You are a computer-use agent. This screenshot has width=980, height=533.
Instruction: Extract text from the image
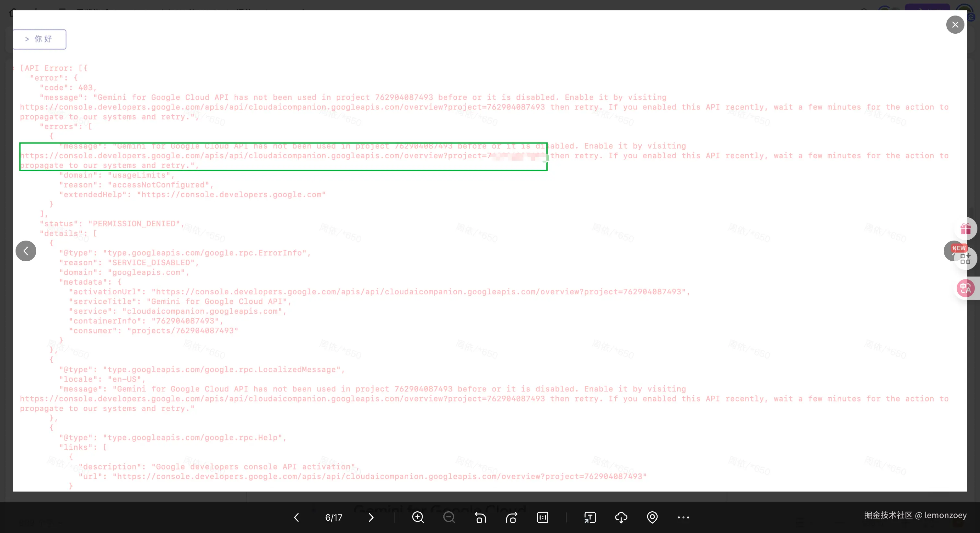tap(590, 517)
